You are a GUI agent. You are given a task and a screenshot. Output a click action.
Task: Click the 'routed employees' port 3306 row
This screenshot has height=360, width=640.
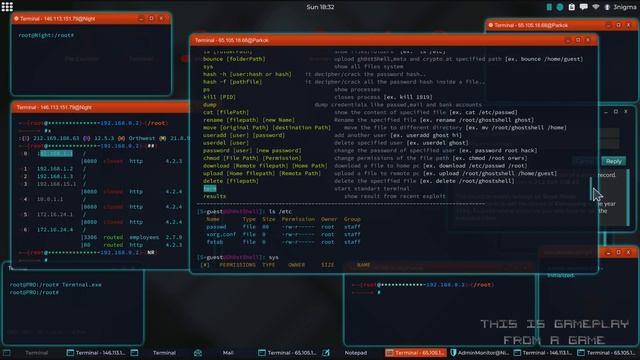point(132,237)
